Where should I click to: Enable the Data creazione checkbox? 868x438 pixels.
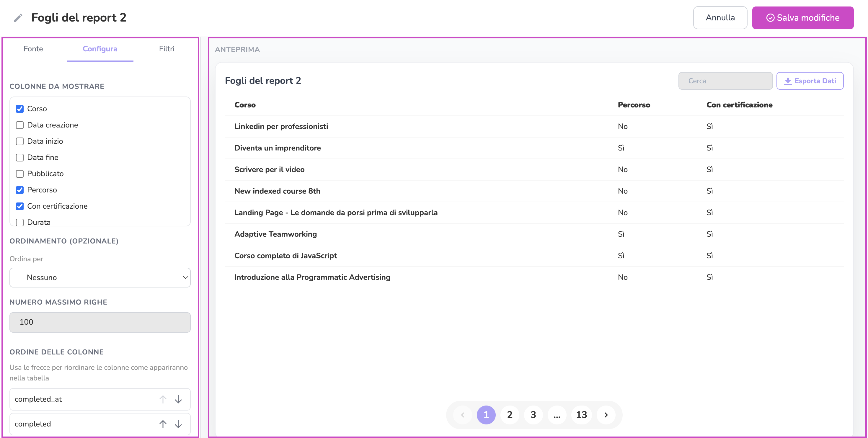click(x=20, y=125)
